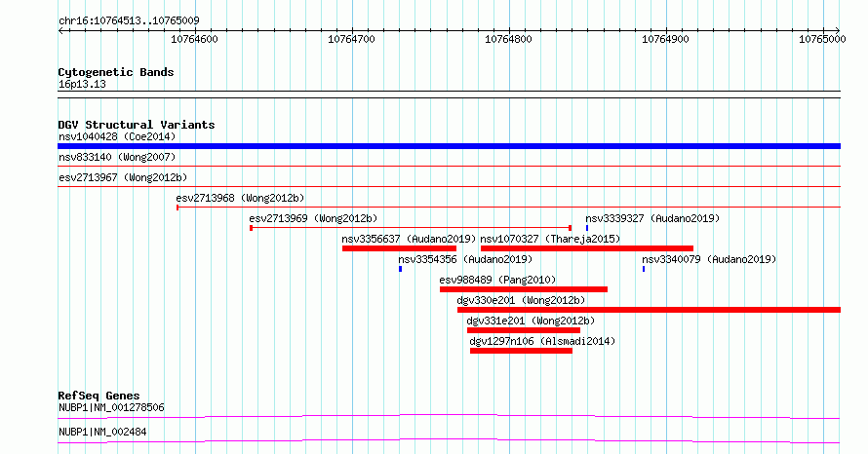This screenshot has width=868, height=454.
Task: Click the Cytogenetic Bands track heading
Action: click(x=116, y=72)
